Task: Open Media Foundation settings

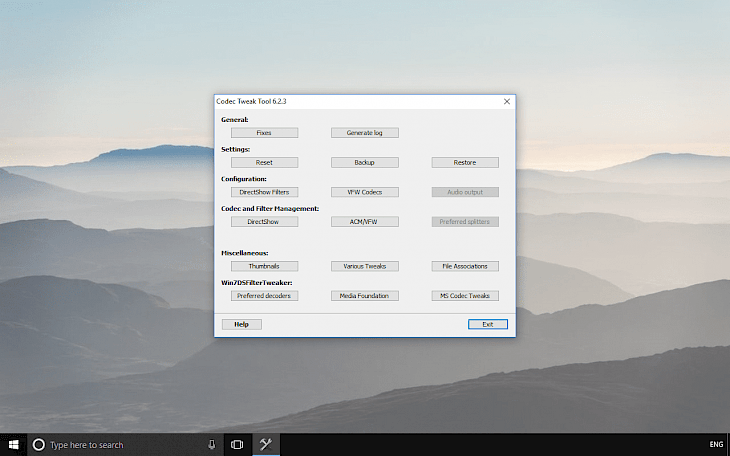Action: [x=365, y=296]
